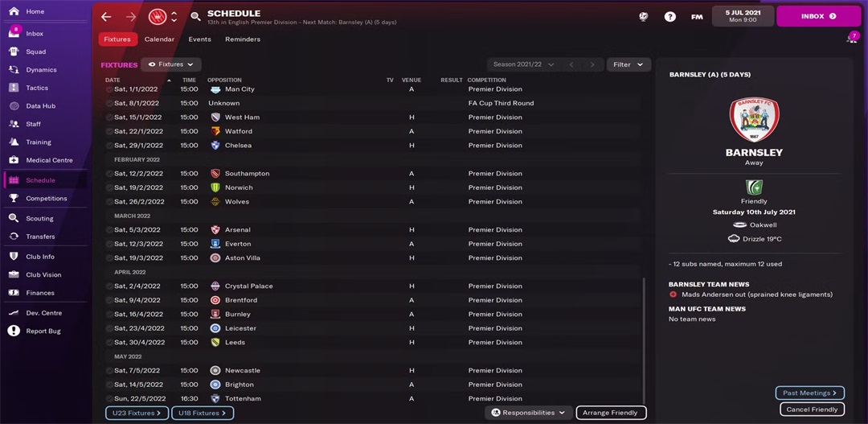Image resolution: width=868 pixels, height=424 pixels.
Task: Click the search magnifier in top bar
Action: tap(195, 16)
